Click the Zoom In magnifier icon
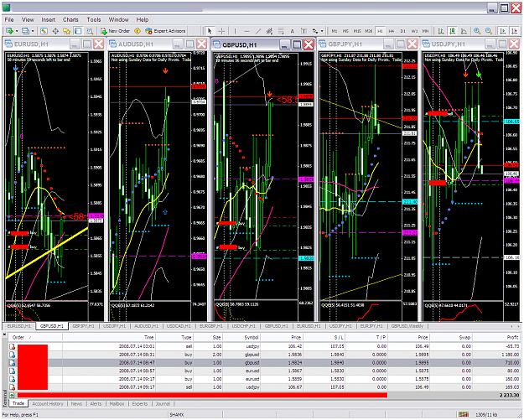 click(x=477, y=31)
